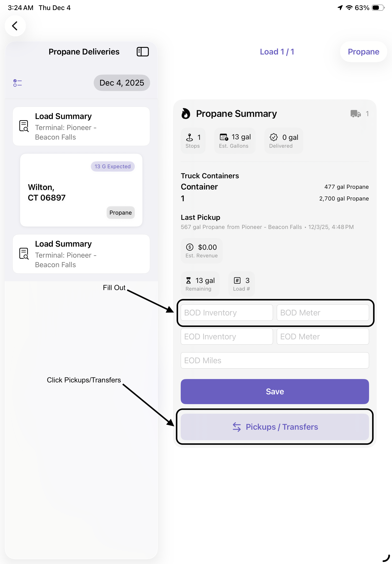Viewport: 392px width, 564px height.
Task: Select the first Load Summary card
Action: [x=81, y=126]
